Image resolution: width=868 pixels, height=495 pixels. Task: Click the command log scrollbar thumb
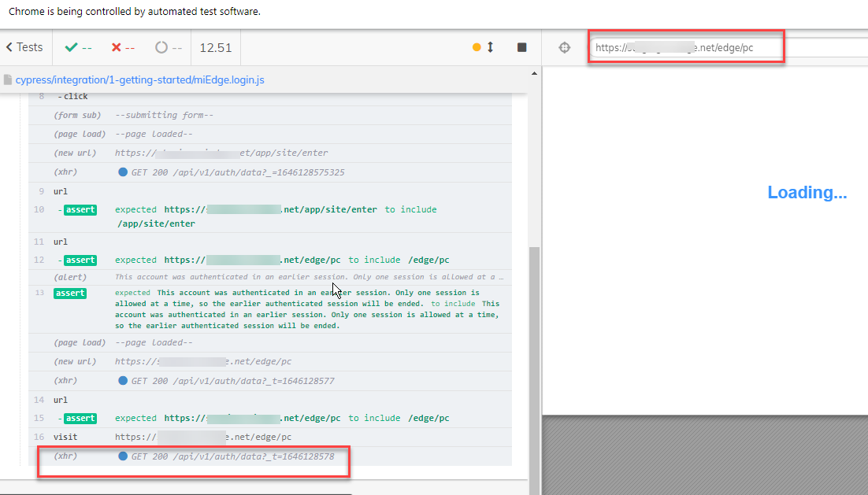pyautogui.click(x=534, y=371)
